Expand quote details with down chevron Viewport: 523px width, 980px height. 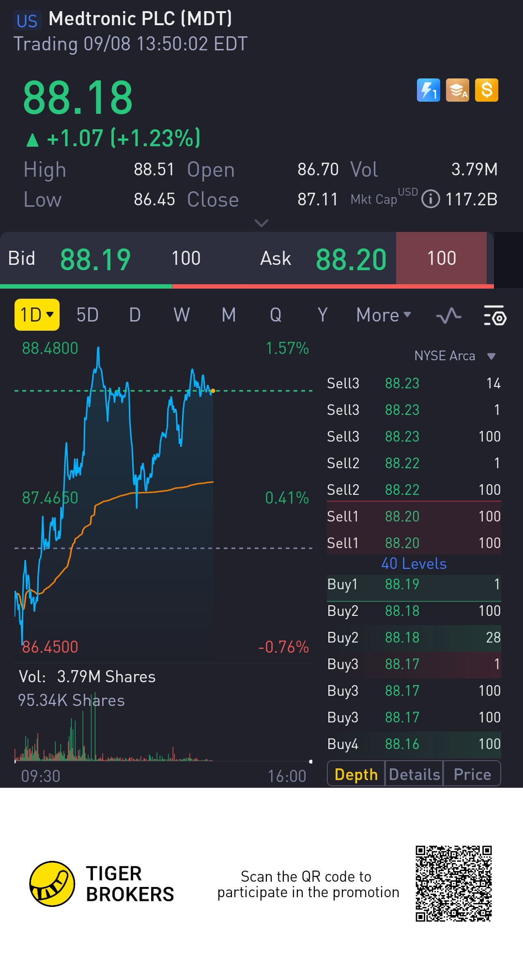pyautogui.click(x=261, y=223)
